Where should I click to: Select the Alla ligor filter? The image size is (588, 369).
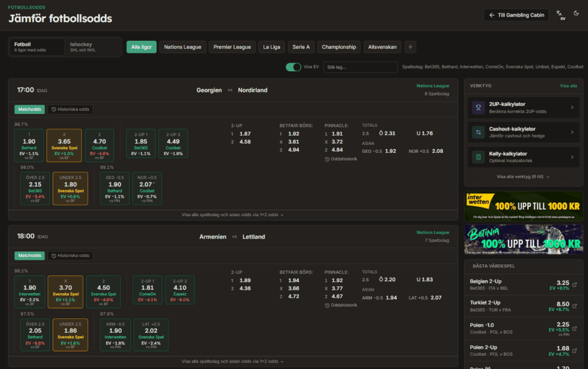click(x=141, y=47)
